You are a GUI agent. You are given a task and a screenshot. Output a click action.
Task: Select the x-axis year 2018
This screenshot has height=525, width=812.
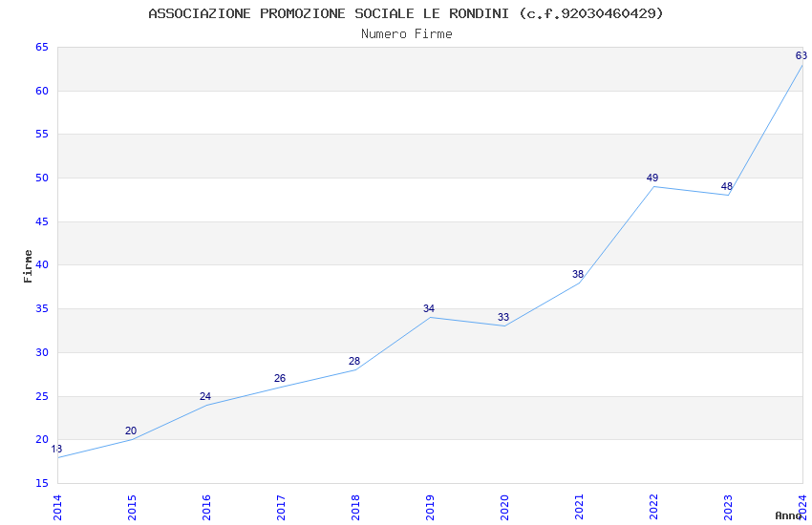pyautogui.click(x=355, y=508)
